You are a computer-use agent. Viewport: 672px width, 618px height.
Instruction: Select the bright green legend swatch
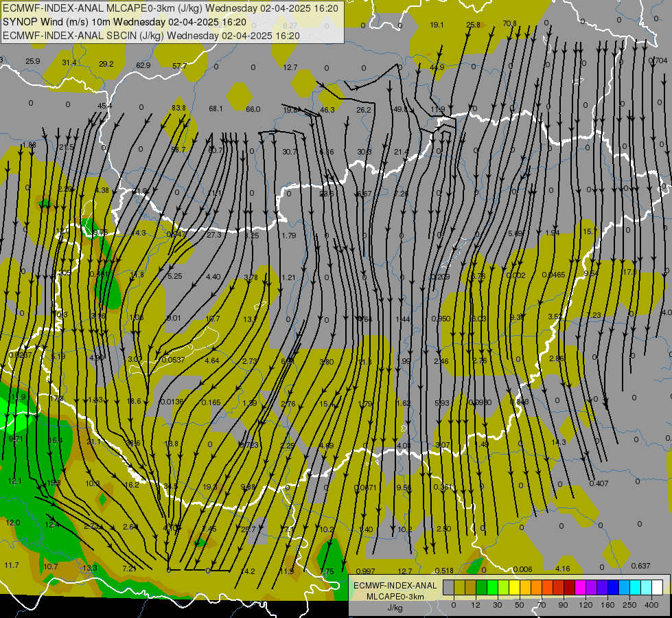coord(492,587)
